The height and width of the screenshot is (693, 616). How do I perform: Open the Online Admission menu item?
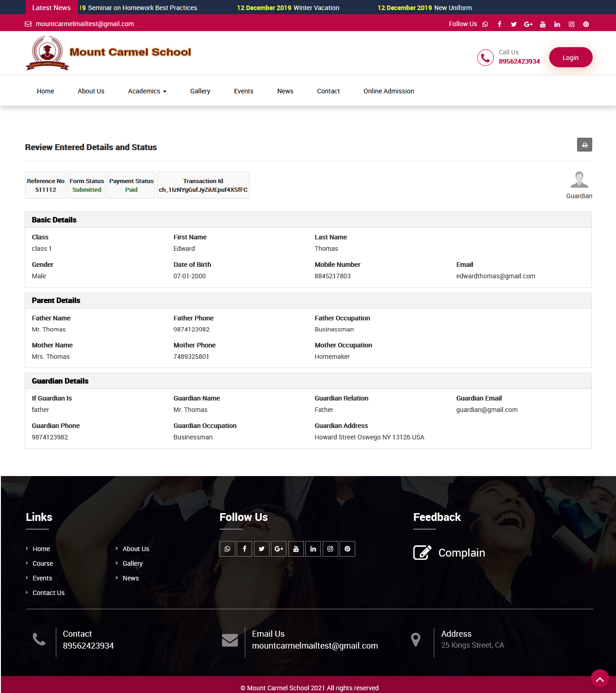click(x=388, y=91)
